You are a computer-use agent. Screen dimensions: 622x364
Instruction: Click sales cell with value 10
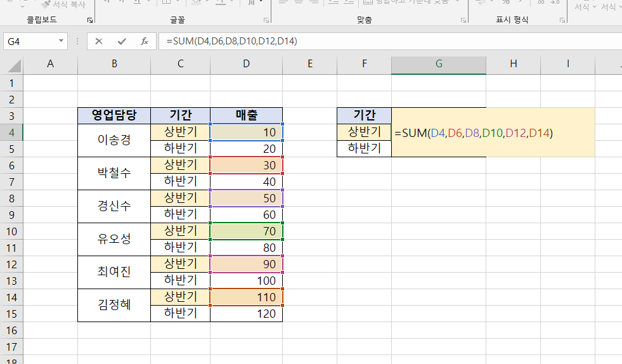coord(247,132)
